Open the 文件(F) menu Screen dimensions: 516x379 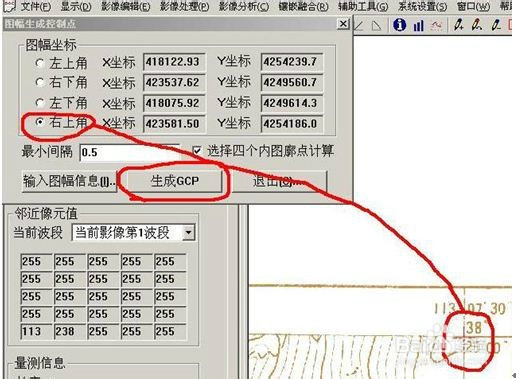36,6
